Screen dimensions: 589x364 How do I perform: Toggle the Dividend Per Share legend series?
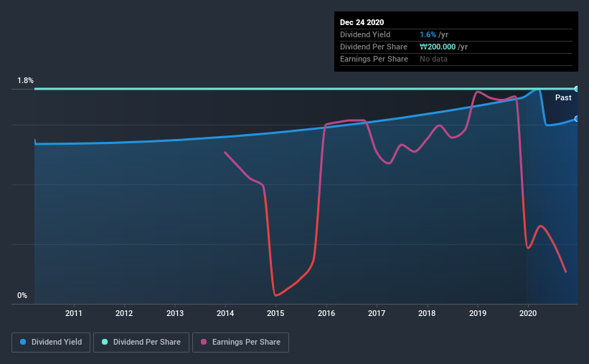[x=141, y=343]
